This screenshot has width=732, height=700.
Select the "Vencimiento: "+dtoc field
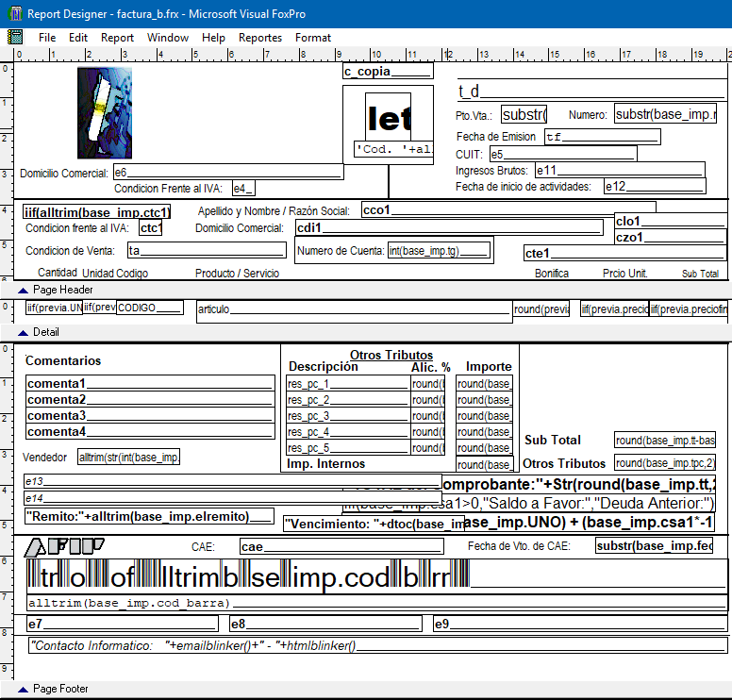pyautogui.click(x=374, y=524)
